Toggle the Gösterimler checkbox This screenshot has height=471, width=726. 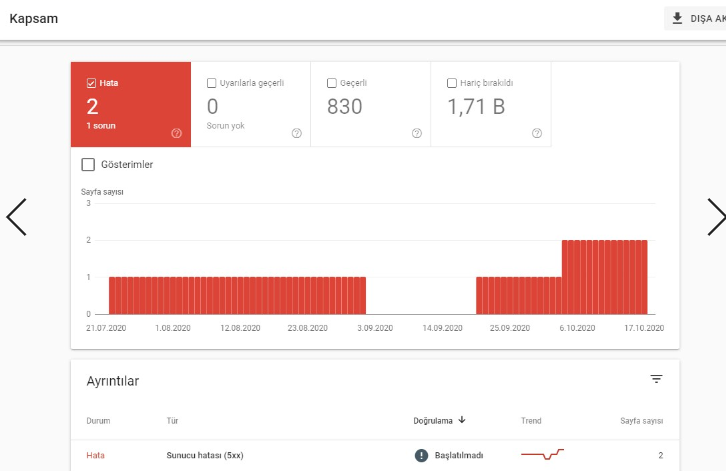pos(88,164)
